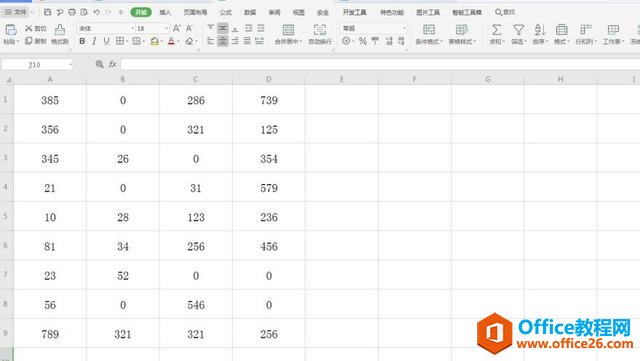Screen dimensions: 640x361
Task: Click the Table Style icon
Action: click(461, 30)
